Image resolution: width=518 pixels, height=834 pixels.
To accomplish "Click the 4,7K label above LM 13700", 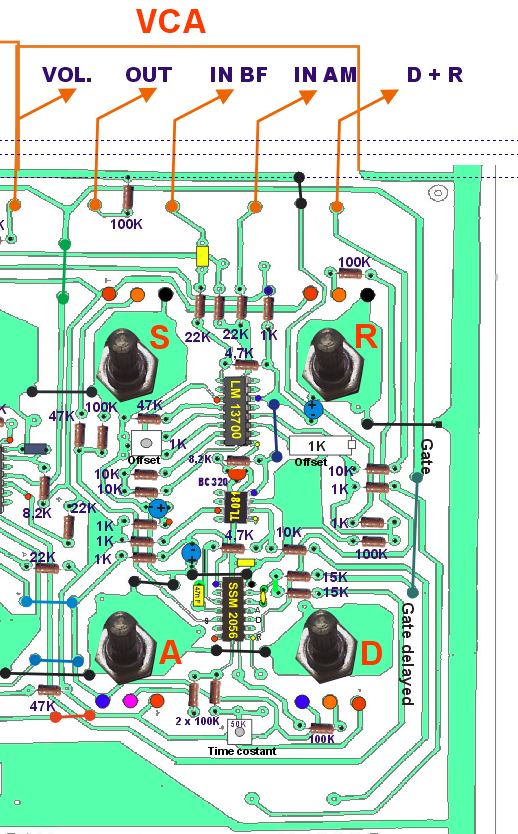I will pos(239,353).
